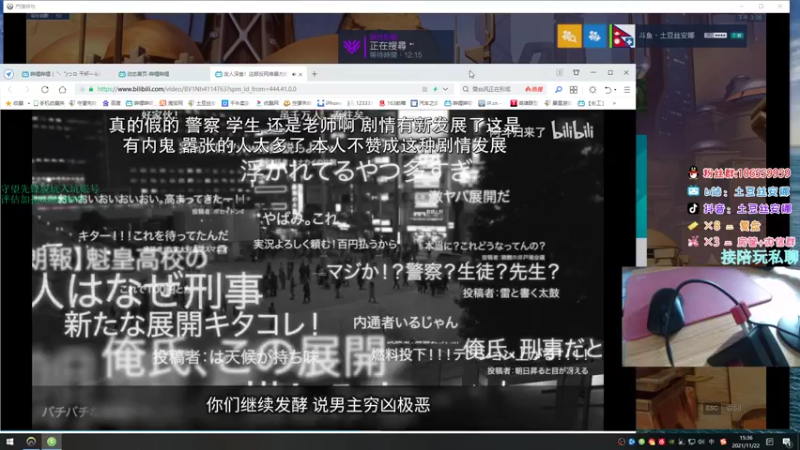Open the Youku bookmark
This screenshot has width=800, height=450.
click(267, 103)
